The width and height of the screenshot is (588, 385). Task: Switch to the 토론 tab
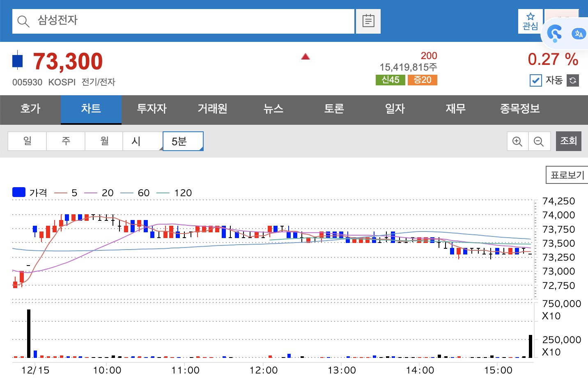pos(334,109)
